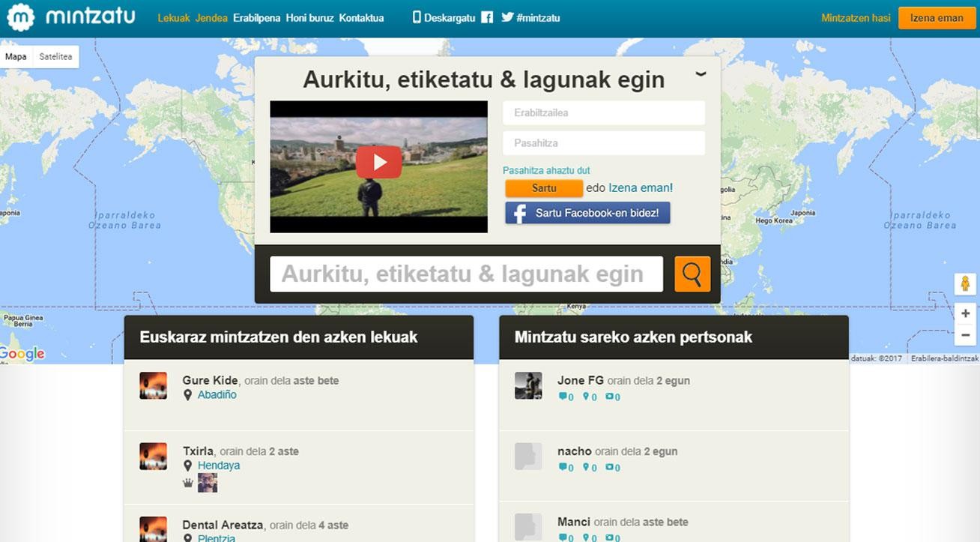Image resolution: width=980 pixels, height=542 pixels.
Task: Zoom out on the map
Action: pos(965,335)
